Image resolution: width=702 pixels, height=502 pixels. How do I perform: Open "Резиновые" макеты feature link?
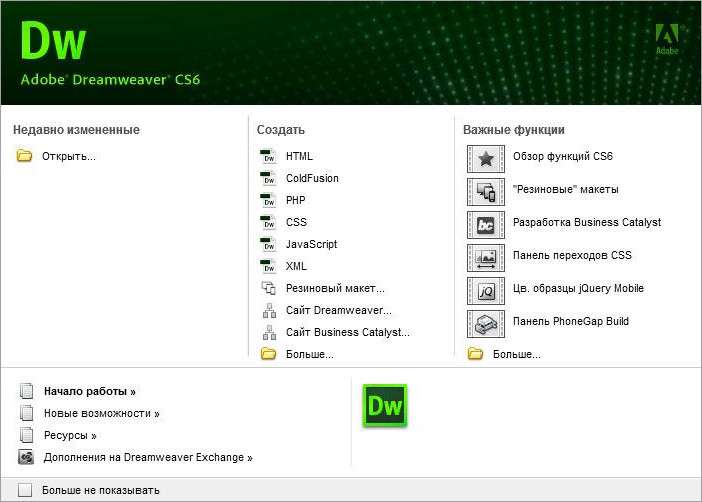pyautogui.click(x=566, y=189)
